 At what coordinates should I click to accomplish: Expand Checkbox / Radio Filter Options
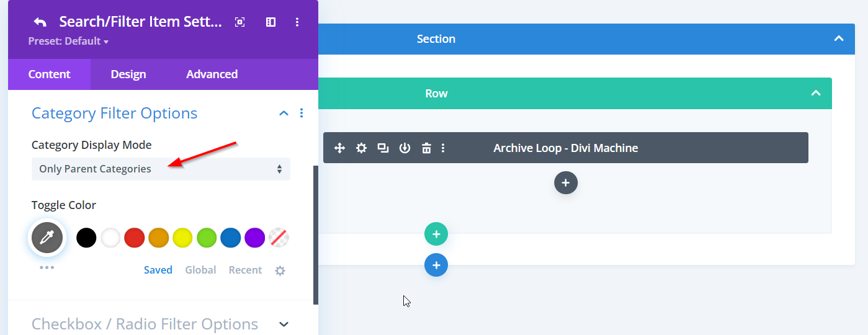click(x=284, y=324)
